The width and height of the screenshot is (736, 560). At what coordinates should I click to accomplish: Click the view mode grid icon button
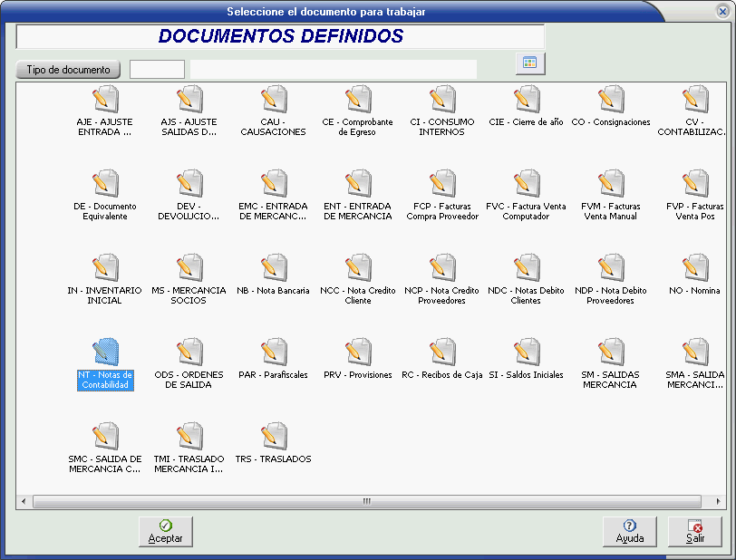530,63
